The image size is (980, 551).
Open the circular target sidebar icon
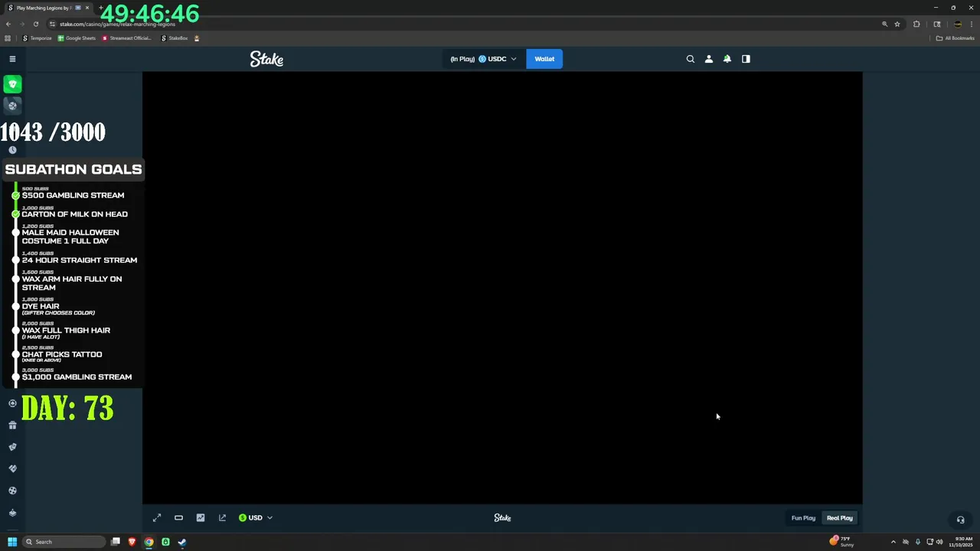point(12,403)
